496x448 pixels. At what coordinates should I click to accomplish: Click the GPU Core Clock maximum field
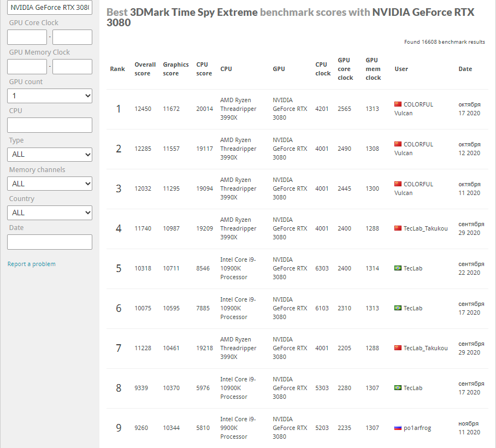pyautogui.click(x=72, y=37)
